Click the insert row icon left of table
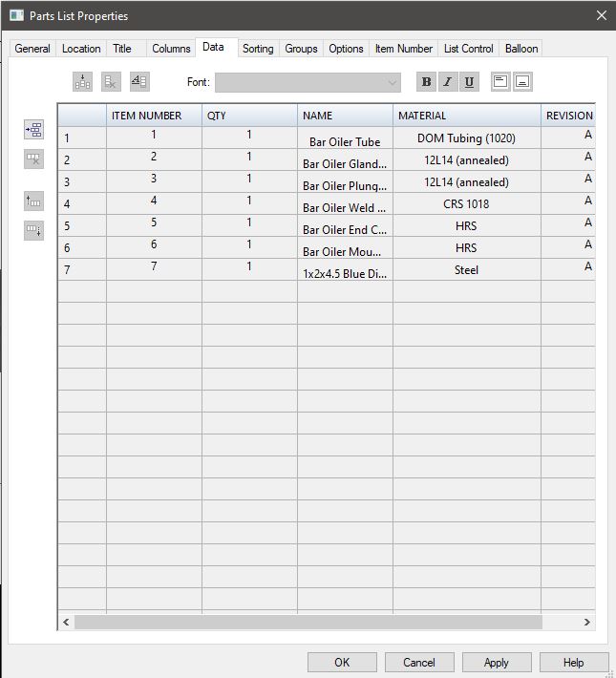The height and width of the screenshot is (678, 616). 33,130
